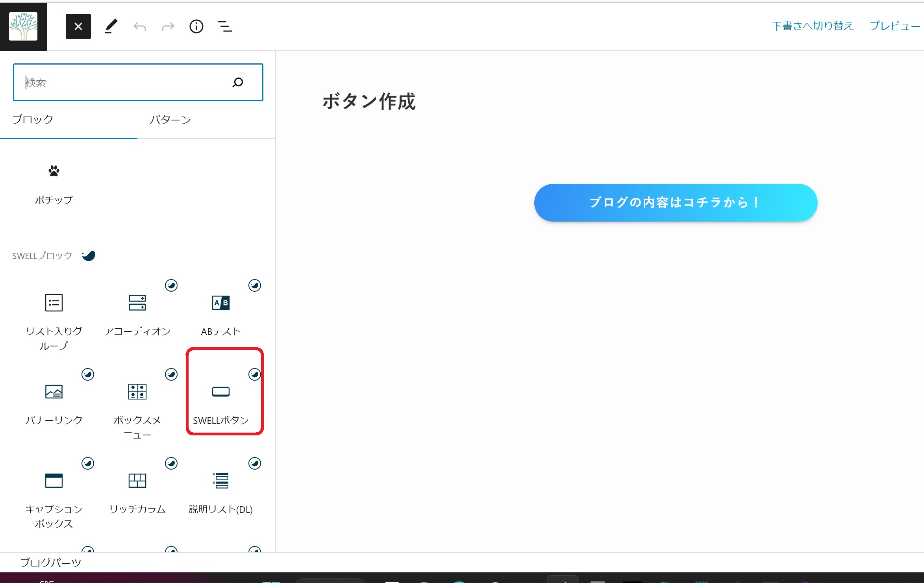This screenshot has width=924, height=583.
Task: Insert the SWELLボタン block
Action: point(221,401)
